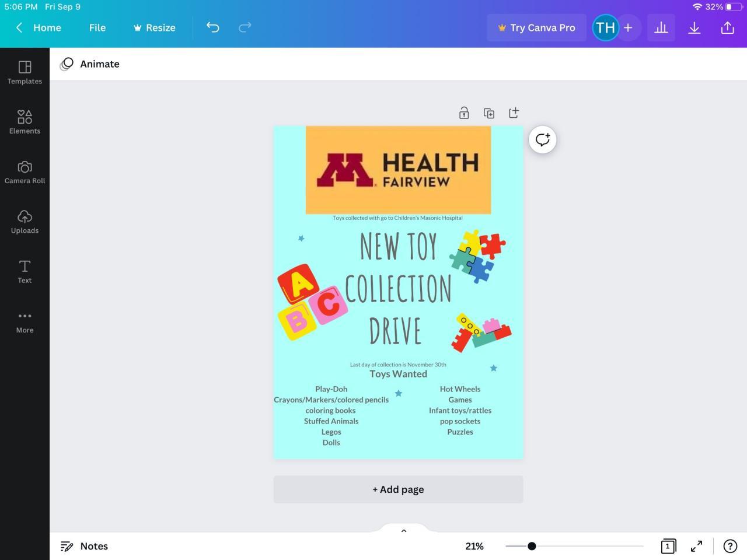
Task: Open the Text panel
Action: point(25,271)
